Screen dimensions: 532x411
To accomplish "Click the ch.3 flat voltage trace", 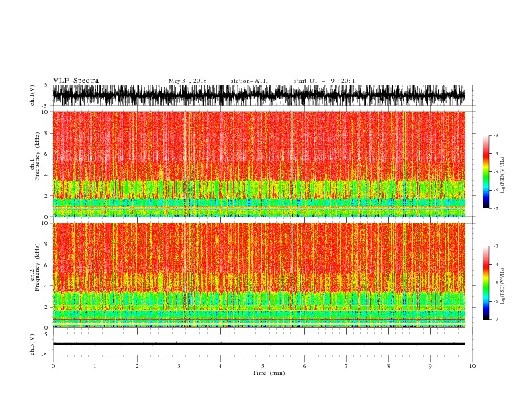I will point(259,344).
